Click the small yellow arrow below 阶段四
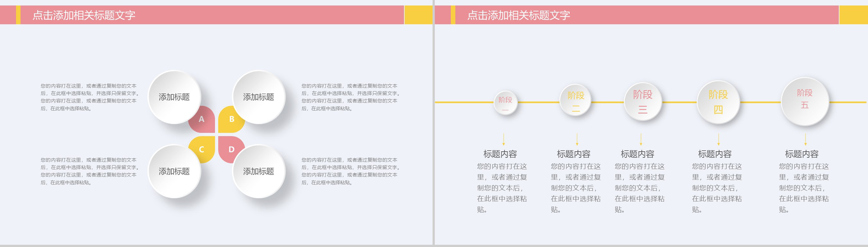 tap(719, 139)
